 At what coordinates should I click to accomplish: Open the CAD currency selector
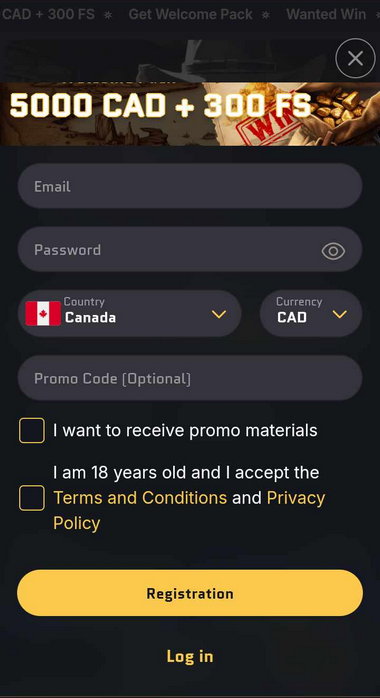311,313
